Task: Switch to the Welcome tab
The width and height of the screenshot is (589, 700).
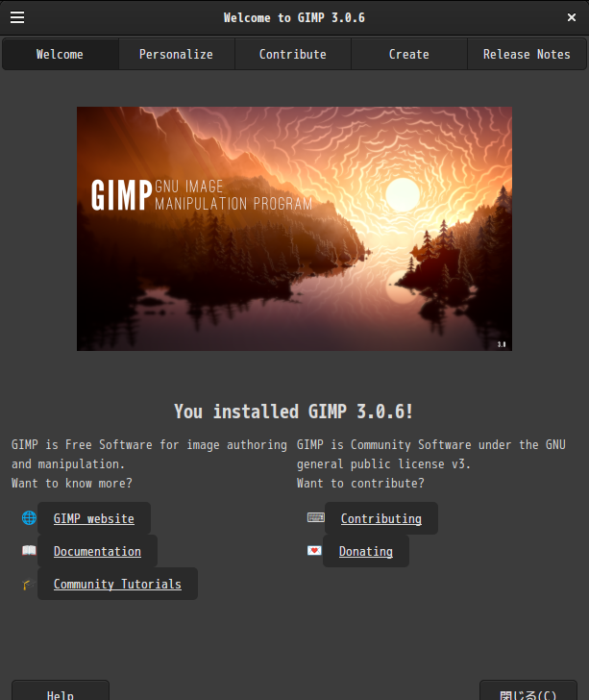Action: click(61, 54)
